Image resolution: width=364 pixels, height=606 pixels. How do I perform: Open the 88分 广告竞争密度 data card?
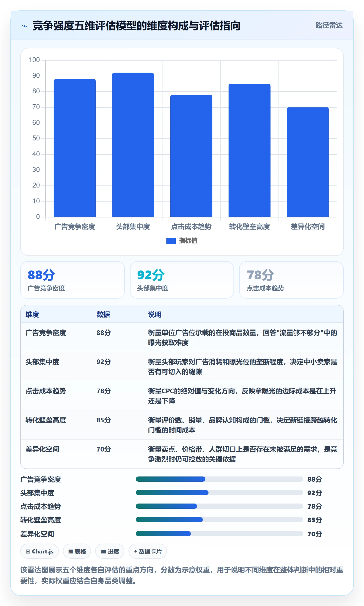(x=73, y=280)
